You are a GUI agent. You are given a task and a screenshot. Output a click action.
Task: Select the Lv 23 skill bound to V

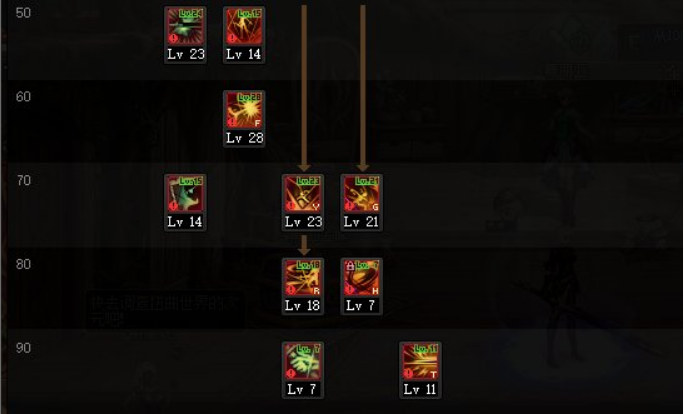point(303,202)
